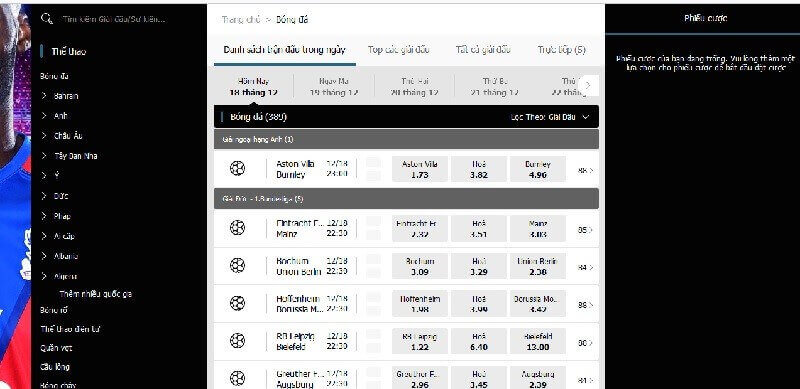Viewport: 800px width, 389px height.
Task: Select the 19 tháng 12 date tab
Action: (x=334, y=87)
